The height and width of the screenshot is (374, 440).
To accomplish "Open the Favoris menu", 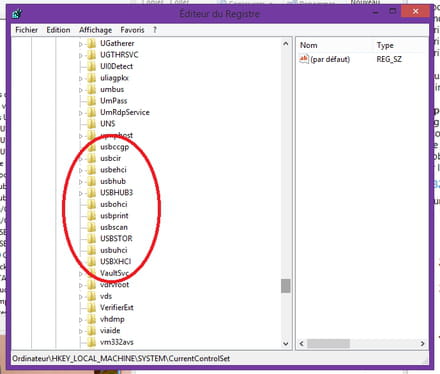I will coord(132,30).
